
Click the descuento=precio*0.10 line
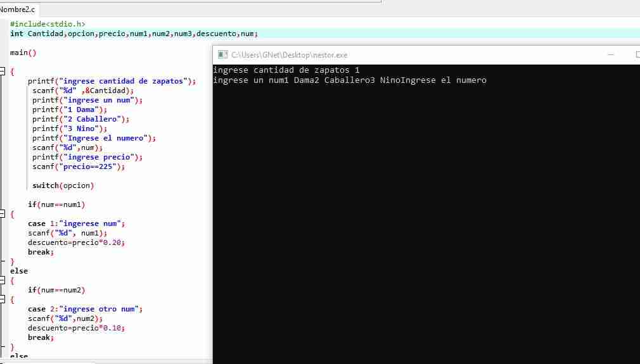(76, 328)
